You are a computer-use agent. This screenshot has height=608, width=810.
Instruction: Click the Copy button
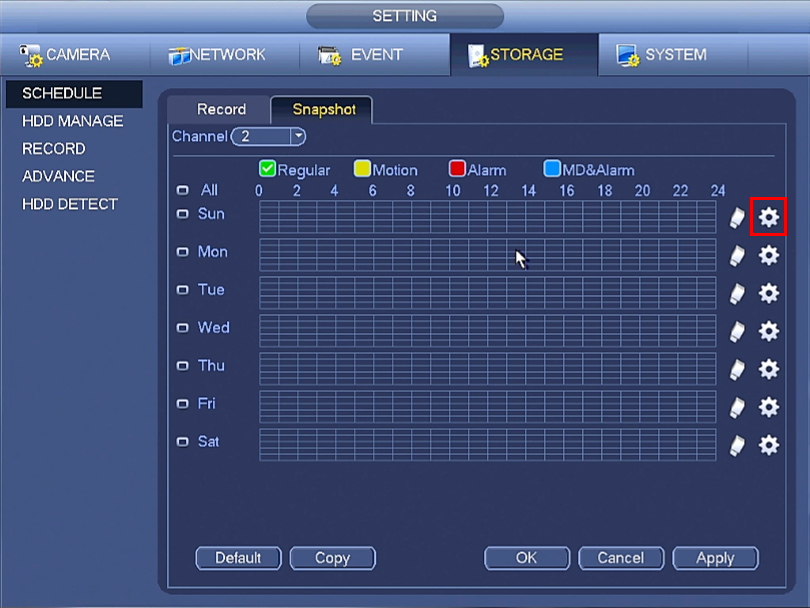pos(333,558)
